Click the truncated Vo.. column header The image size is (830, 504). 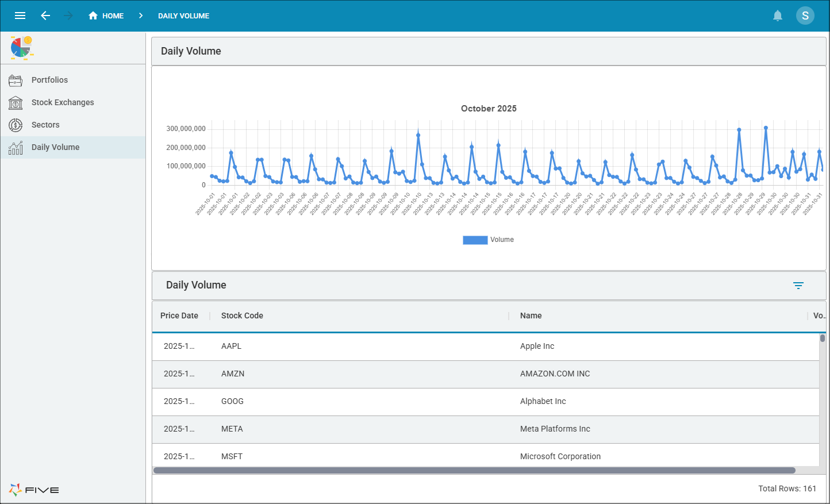click(819, 316)
